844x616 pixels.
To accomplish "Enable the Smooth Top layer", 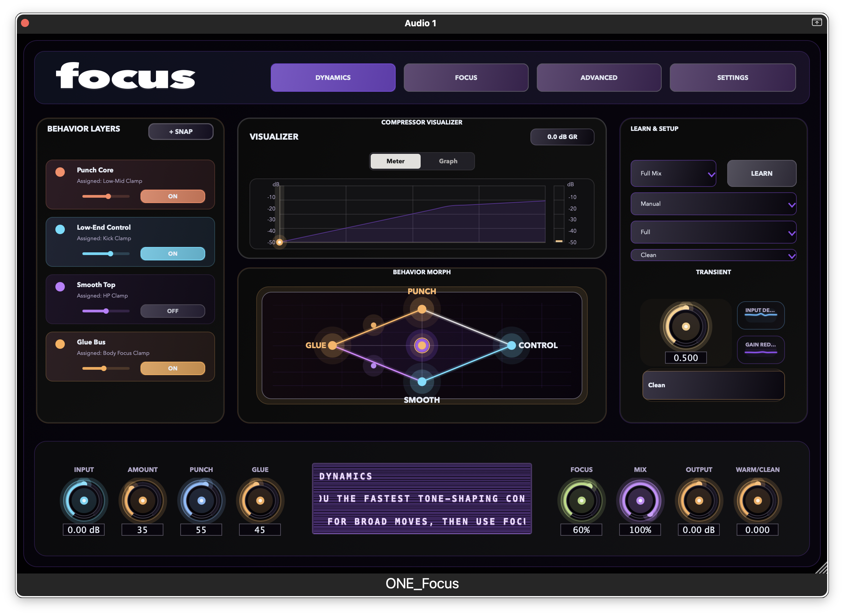I will pyautogui.click(x=173, y=311).
